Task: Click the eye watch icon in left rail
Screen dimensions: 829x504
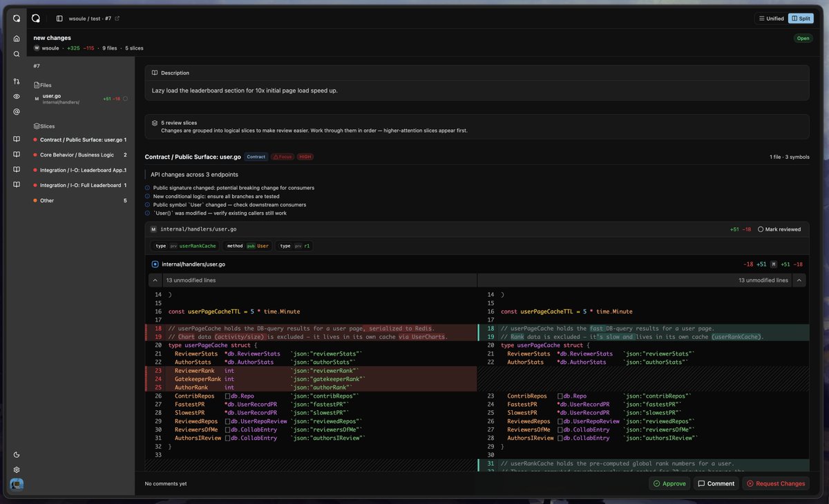Action: tap(17, 96)
